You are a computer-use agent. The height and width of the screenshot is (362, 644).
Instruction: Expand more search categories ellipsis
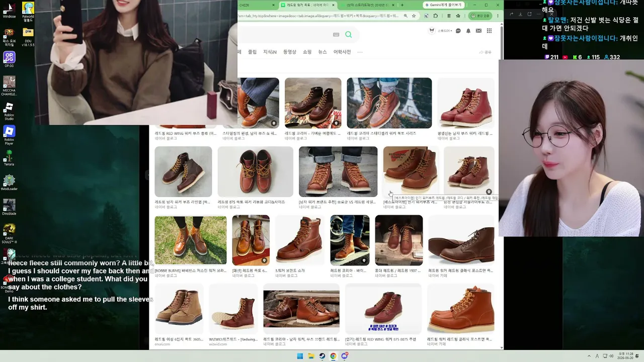360,52
